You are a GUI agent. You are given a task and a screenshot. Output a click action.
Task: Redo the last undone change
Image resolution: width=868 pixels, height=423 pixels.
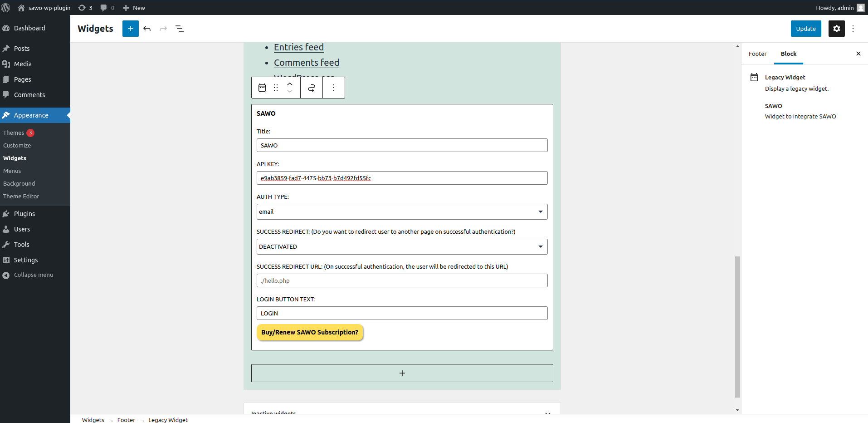pyautogui.click(x=163, y=29)
